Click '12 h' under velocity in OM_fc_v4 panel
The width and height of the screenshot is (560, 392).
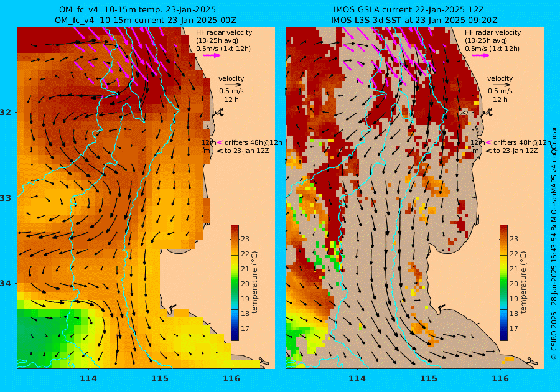coord(231,100)
